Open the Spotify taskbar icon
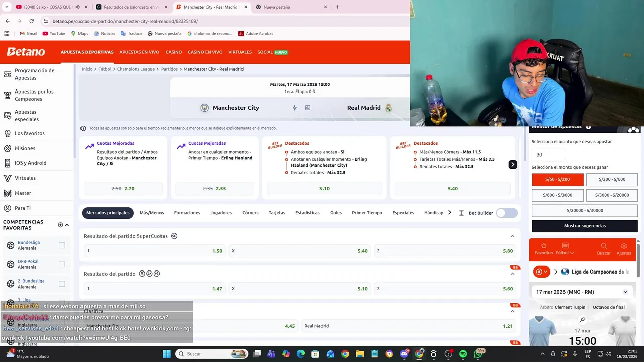 463,354
